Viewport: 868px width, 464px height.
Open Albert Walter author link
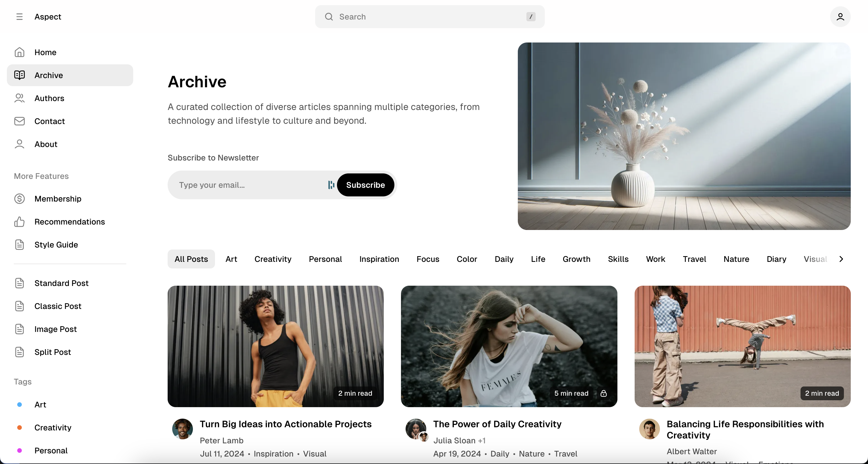(x=691, y=451)
